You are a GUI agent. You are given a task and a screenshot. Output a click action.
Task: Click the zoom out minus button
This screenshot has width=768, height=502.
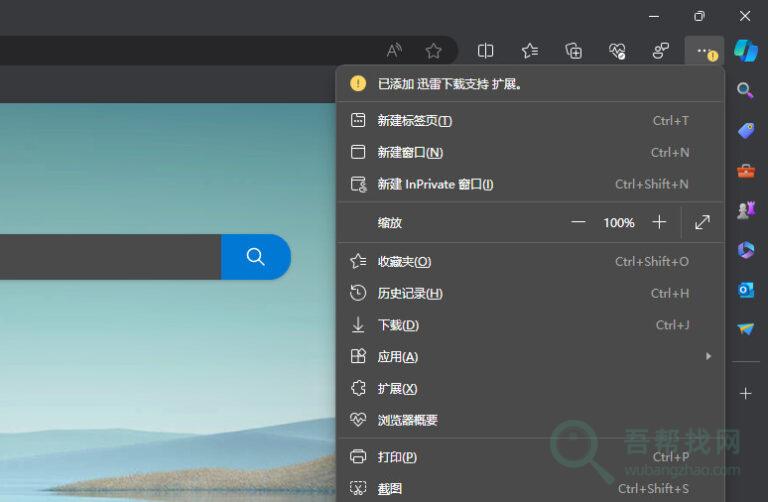point(578,222)
